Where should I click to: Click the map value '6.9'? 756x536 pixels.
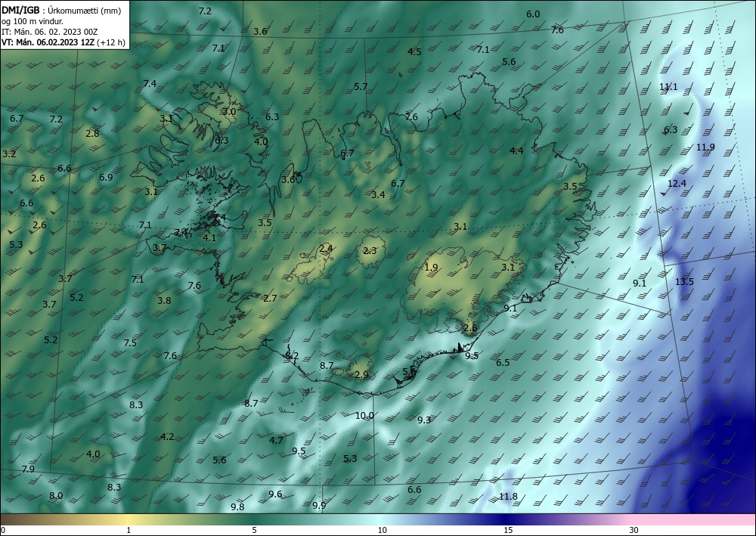pyautogui.click(x=106, y=177)
